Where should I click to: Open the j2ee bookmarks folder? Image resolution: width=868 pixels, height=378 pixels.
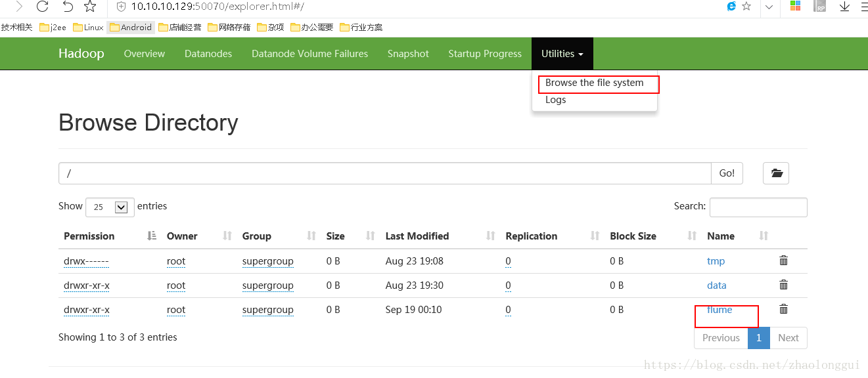pos(53,27)
